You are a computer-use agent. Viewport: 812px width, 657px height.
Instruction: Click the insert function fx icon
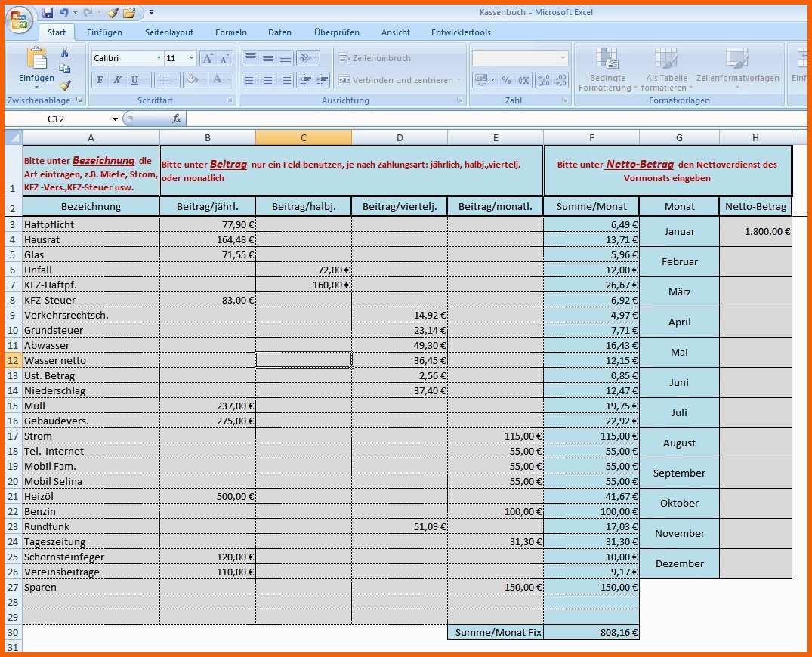coord(177,119)
